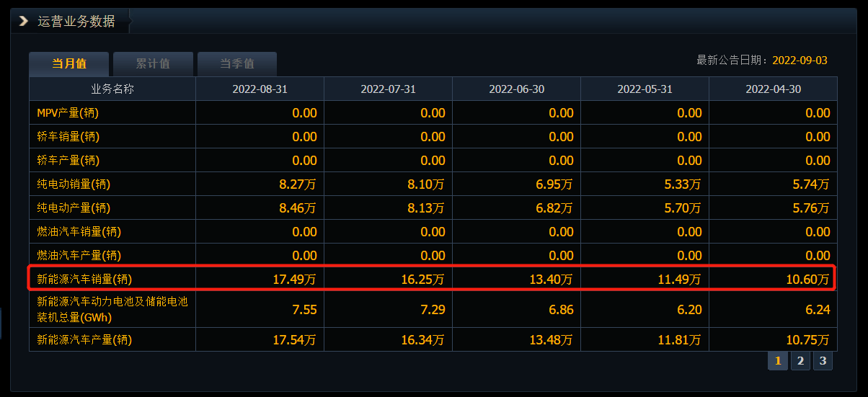This screenshot has width=868, height=397.
Task: Click the 5.74万 pure electric sales value
Action: click(x=811, y=184)
